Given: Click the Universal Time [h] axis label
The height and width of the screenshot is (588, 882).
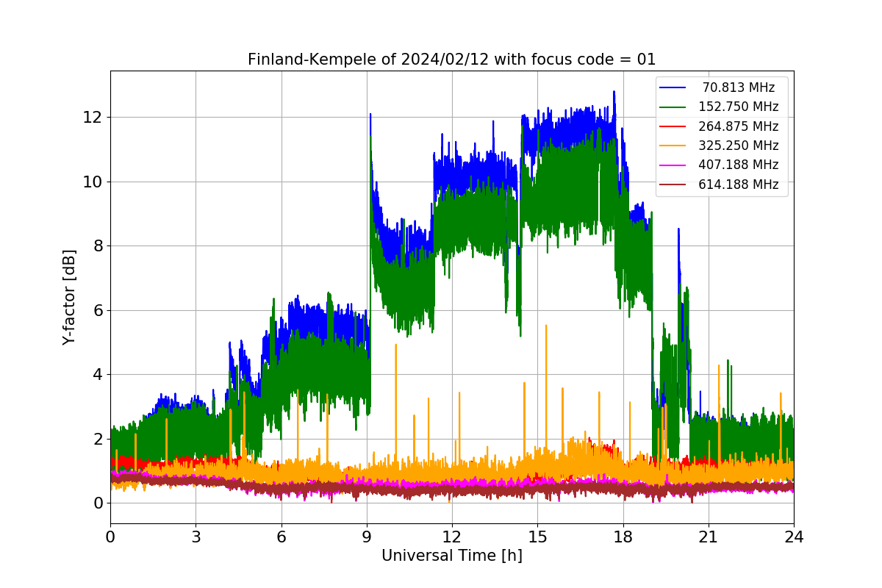Looking at the screenshot, I should (452, 556).
